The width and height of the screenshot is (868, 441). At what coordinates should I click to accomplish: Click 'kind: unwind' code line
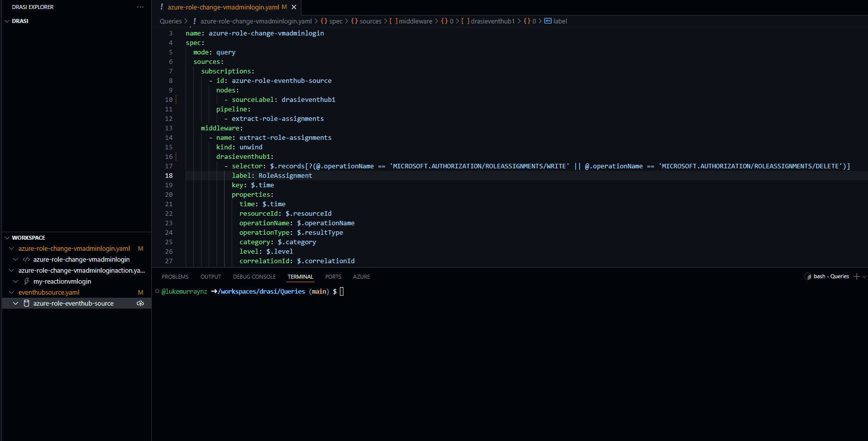point(239,147)
